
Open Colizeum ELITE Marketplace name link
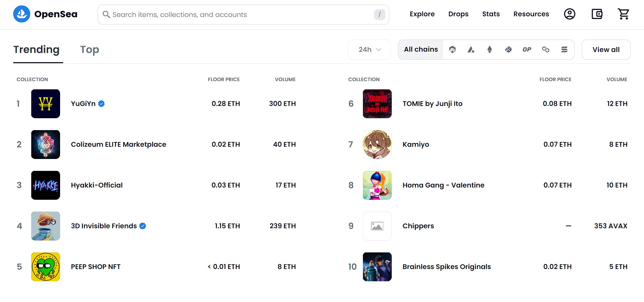pyautogui.click(x=118, y=144)
